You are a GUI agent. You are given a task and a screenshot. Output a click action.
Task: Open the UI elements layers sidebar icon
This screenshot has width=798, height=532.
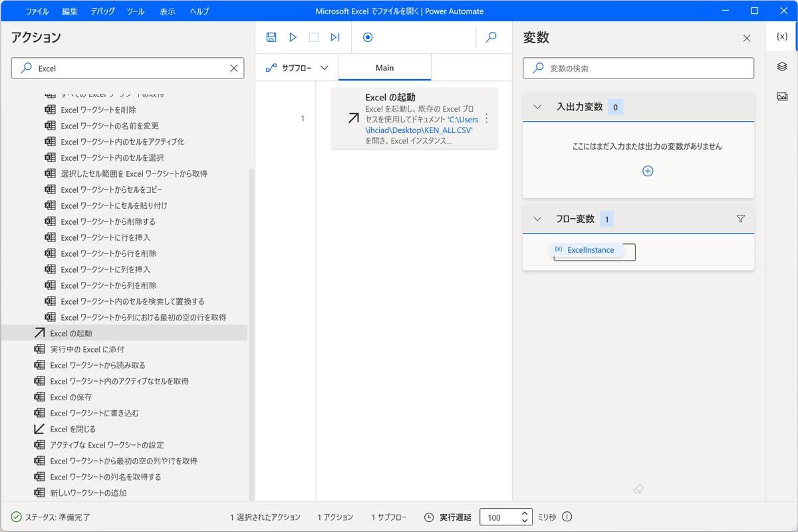click(x=782, y=66)
